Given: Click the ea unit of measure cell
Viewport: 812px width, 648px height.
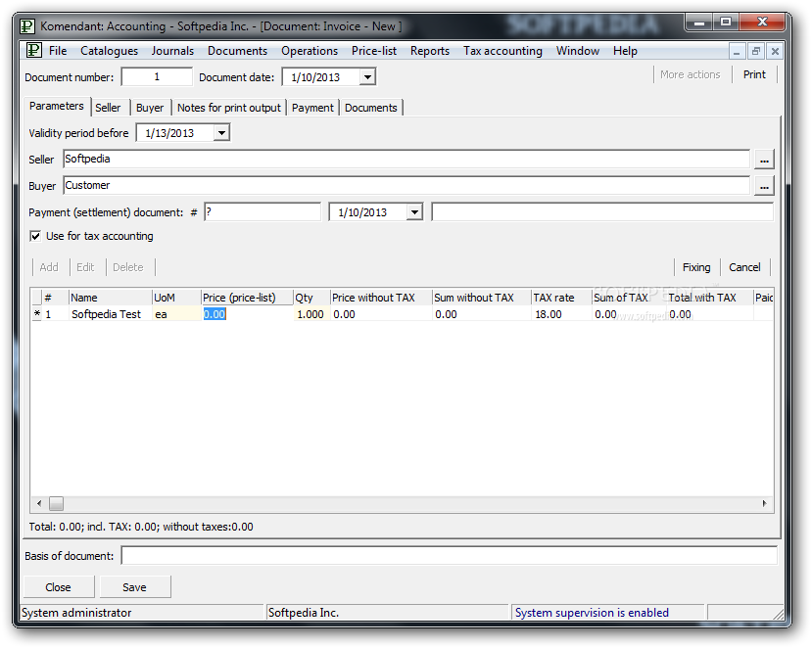Looking at the screenshot, I should 176,314.
